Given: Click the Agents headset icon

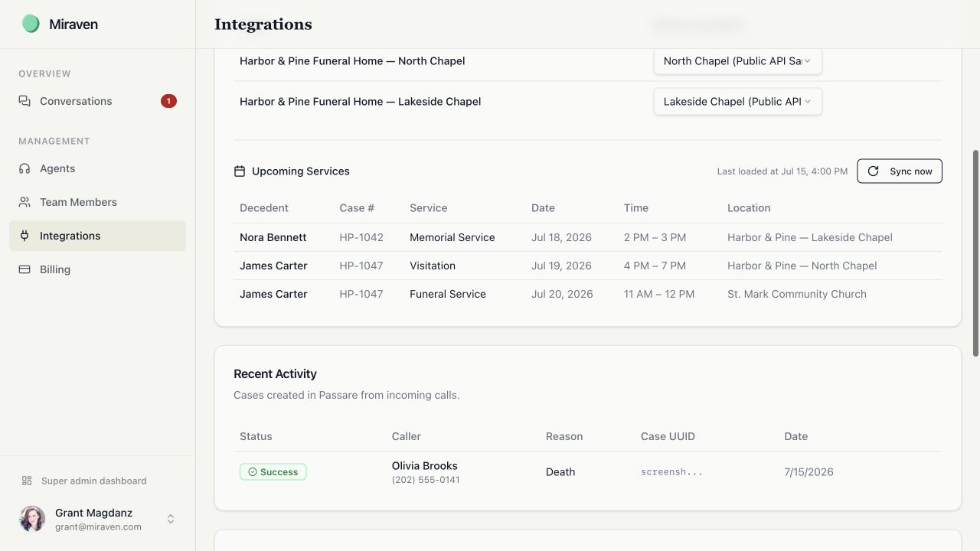Looking at the screenshot, I should pos(24,168).
